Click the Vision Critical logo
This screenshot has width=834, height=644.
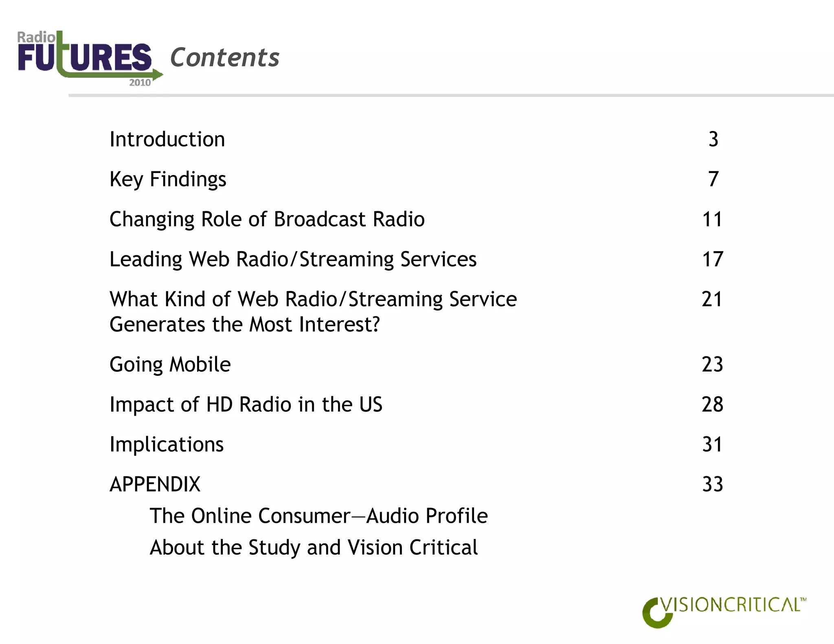[724, 612]
